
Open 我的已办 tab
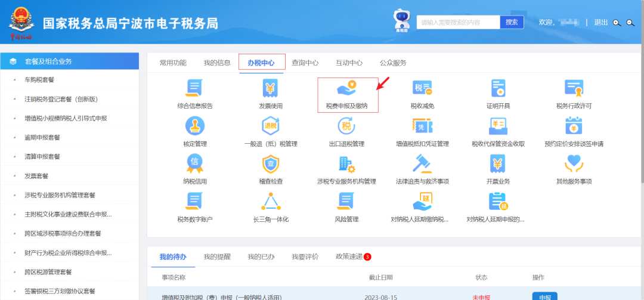(x=261, y=257)
